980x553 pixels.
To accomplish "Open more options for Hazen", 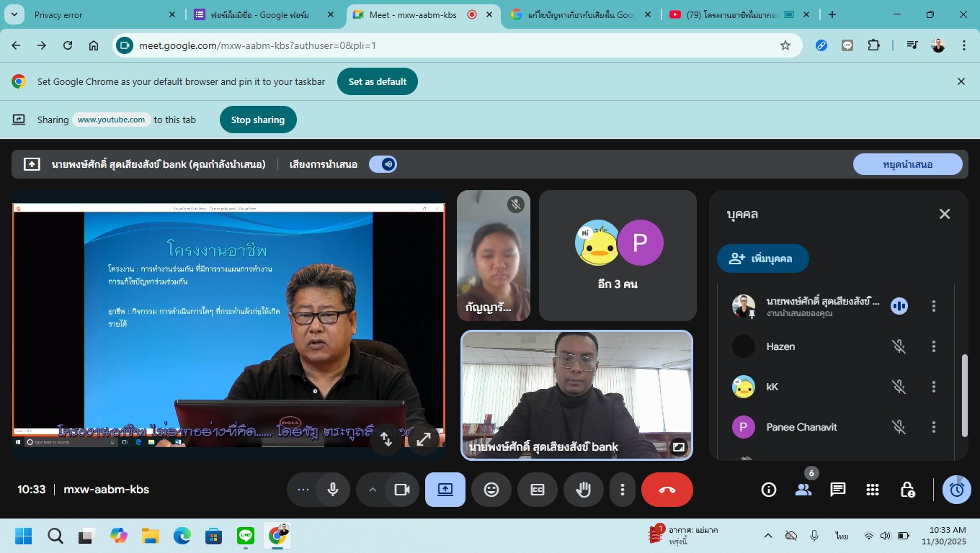I will click(933, 346).
